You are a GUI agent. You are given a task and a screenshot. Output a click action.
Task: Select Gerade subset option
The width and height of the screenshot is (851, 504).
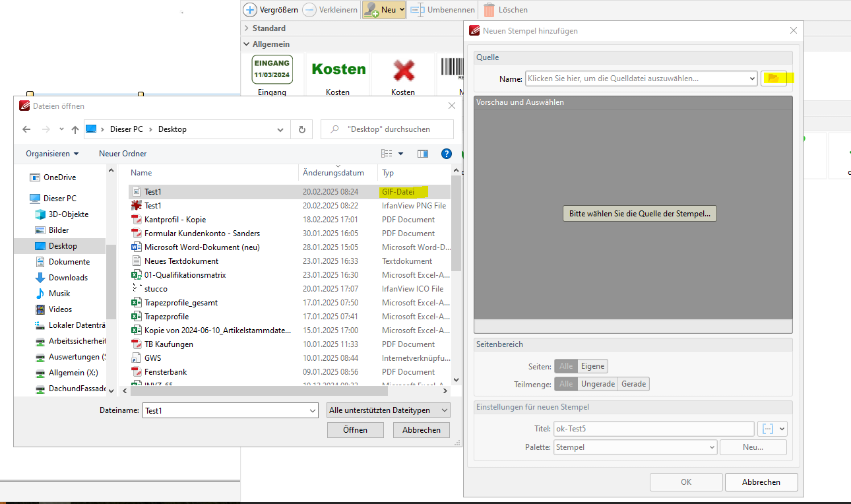tap(633, 384)
